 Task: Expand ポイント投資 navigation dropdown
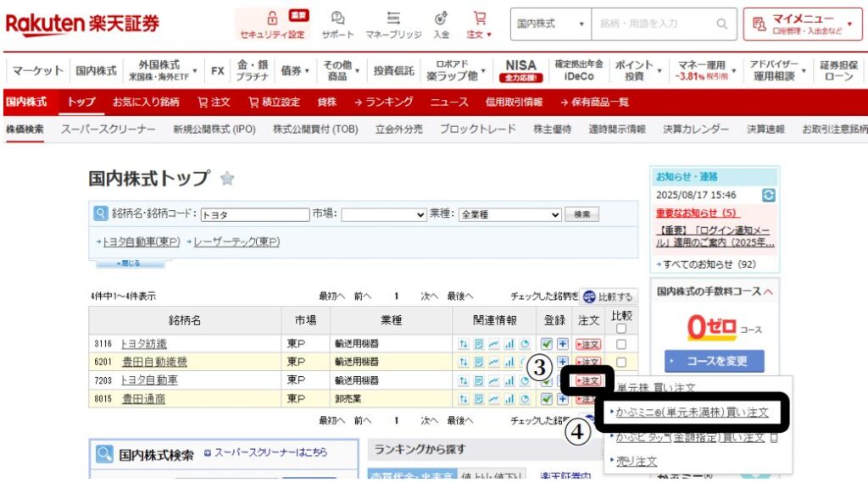click(x=638, y=71)
